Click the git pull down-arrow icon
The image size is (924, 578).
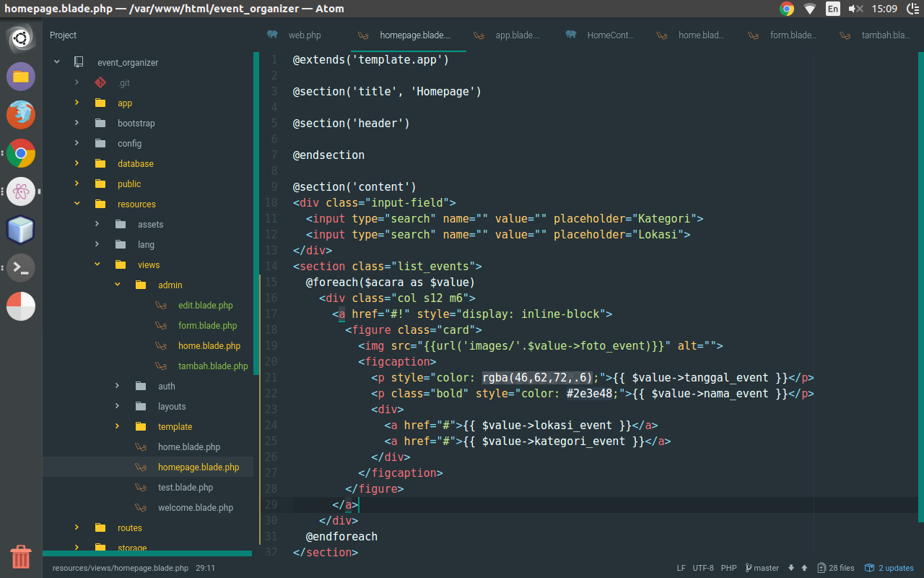(x=791, y=568)
